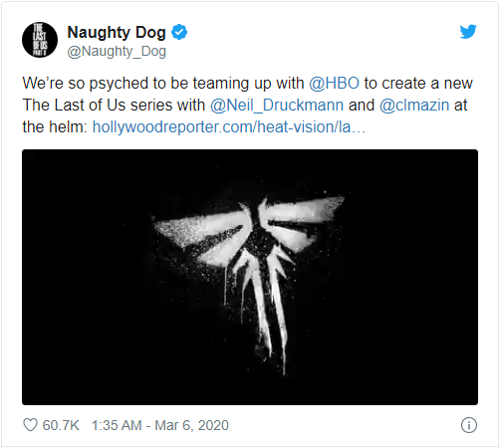
Task: Click the words 'the helm:' in tweet
Action: point(55,127)
